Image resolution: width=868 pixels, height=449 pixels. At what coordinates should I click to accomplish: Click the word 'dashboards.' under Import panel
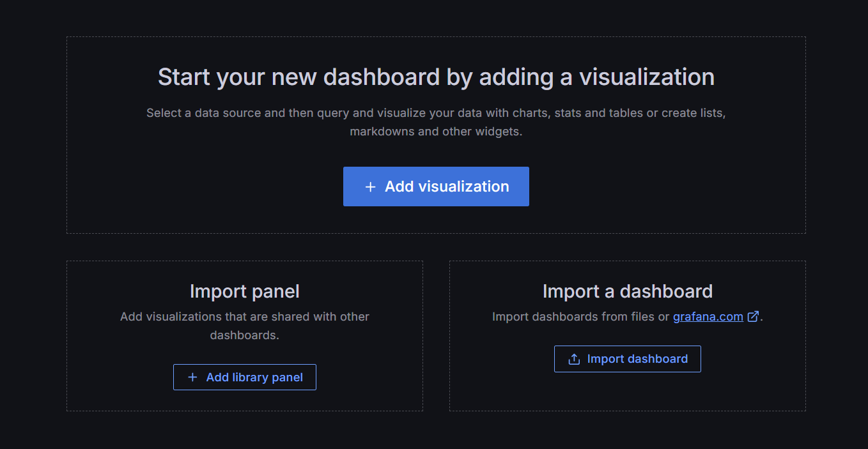pyautogui.click(x=244, y=335)
